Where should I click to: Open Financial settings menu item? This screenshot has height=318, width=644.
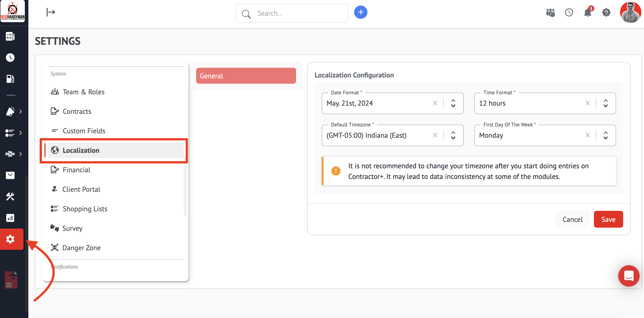(76, 170)
